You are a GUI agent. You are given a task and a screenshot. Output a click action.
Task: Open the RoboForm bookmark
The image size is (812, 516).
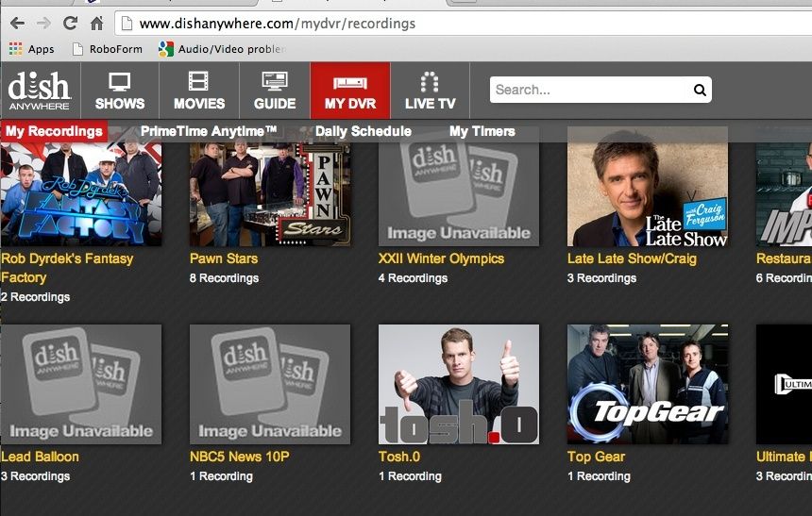[x=108, y=49]
